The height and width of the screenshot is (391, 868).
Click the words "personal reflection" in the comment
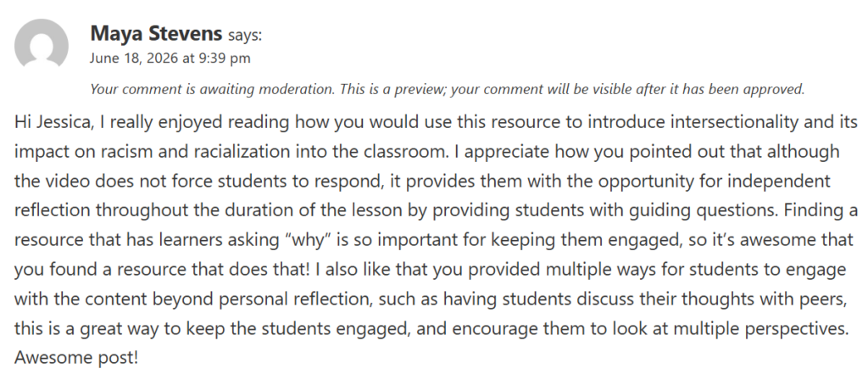(289, 299)
